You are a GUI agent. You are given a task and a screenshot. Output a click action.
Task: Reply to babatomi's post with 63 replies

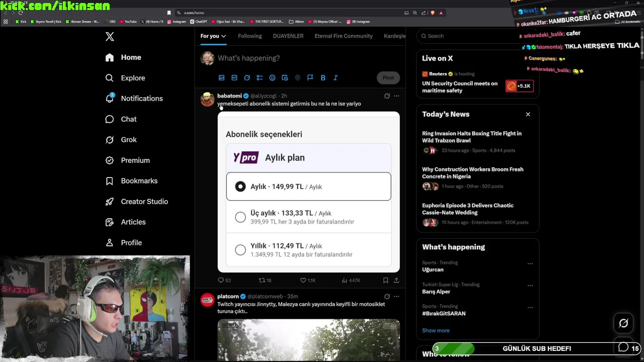pos(224,280)
